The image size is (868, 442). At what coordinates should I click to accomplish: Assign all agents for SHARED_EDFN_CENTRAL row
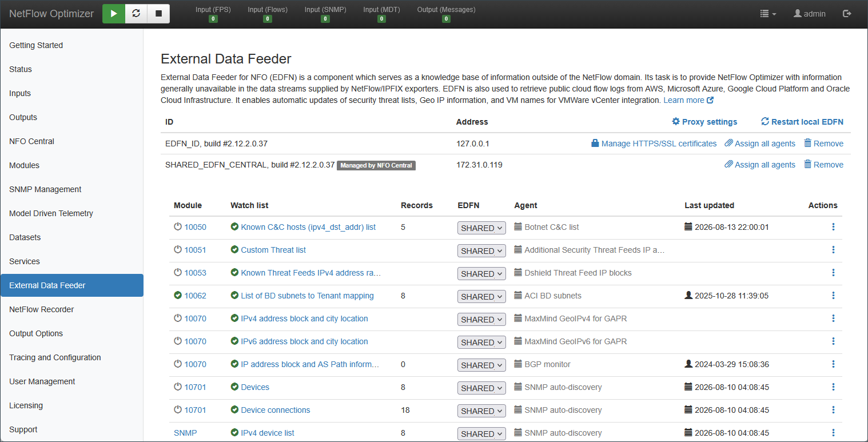tap(760, 165)
